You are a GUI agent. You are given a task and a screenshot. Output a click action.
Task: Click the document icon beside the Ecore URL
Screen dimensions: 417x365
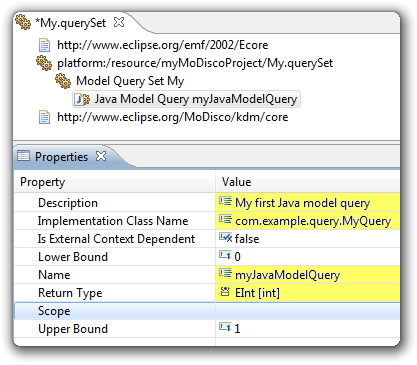pyautogui.click(x=44, y=45)
